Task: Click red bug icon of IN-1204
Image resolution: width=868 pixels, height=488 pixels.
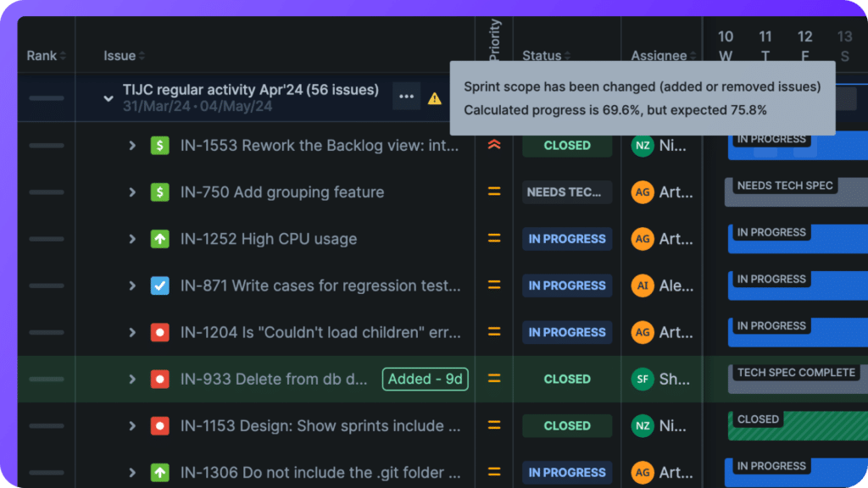Action: coord(160,332)
